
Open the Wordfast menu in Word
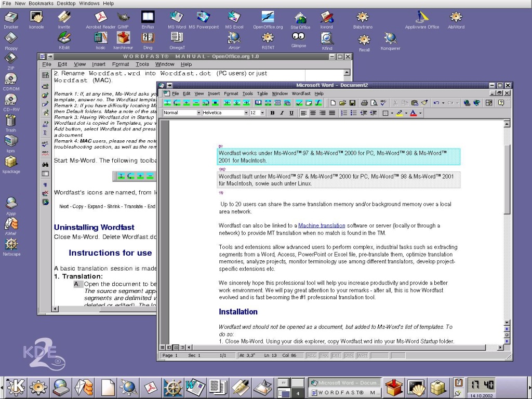click(301, 94)
